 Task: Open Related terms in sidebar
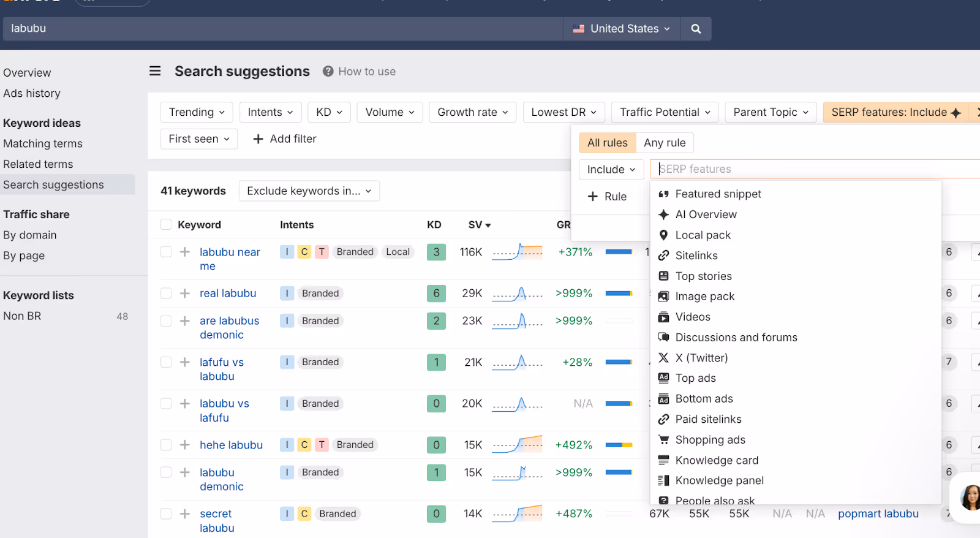[x=38, y=164]
